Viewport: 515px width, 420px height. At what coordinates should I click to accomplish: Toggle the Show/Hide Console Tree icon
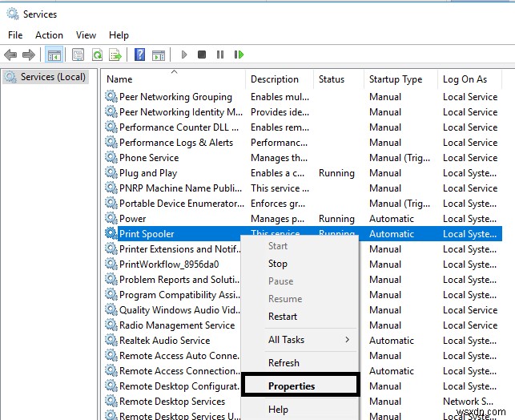tap(54, 55)
